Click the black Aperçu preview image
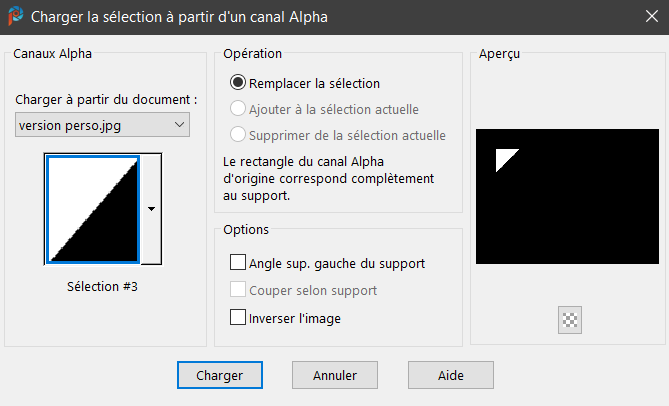 [x=567, y=197]
